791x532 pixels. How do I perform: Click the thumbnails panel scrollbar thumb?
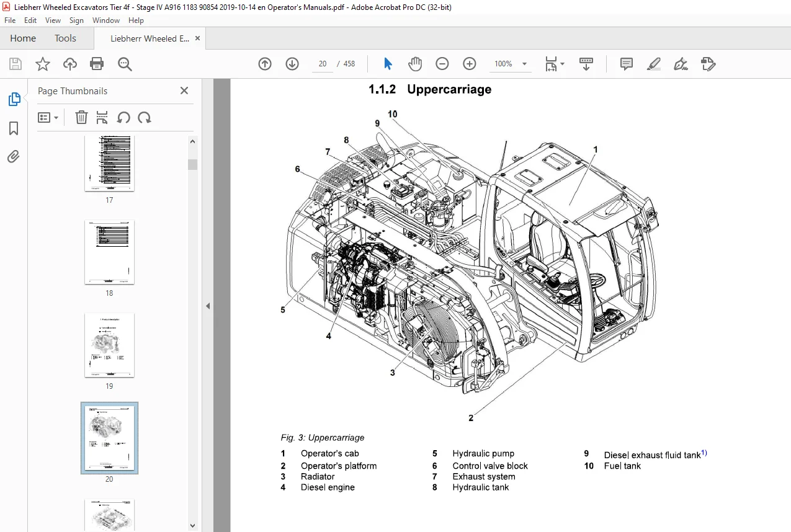[x=192, y=164]
